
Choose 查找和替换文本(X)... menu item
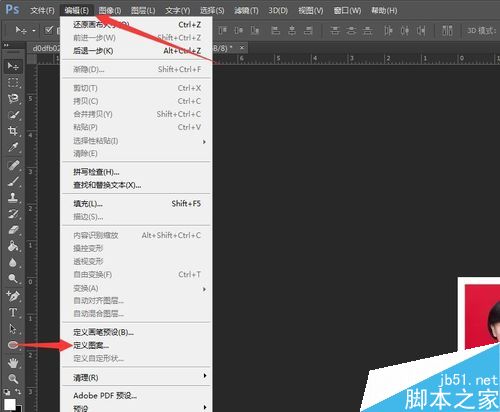[136, 185]
